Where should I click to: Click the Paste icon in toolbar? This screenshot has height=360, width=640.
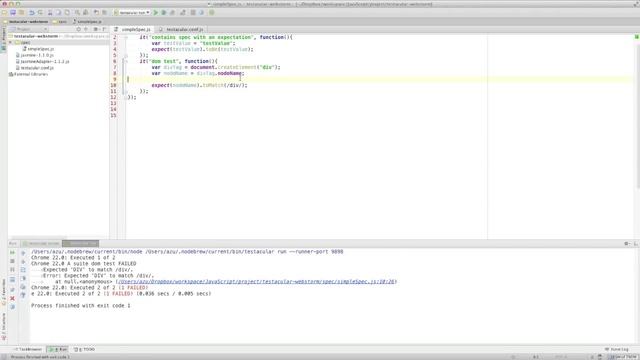[67, 13]
